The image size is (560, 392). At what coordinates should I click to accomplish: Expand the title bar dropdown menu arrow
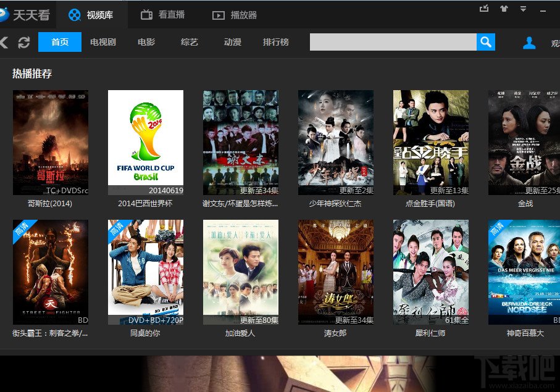523,9
